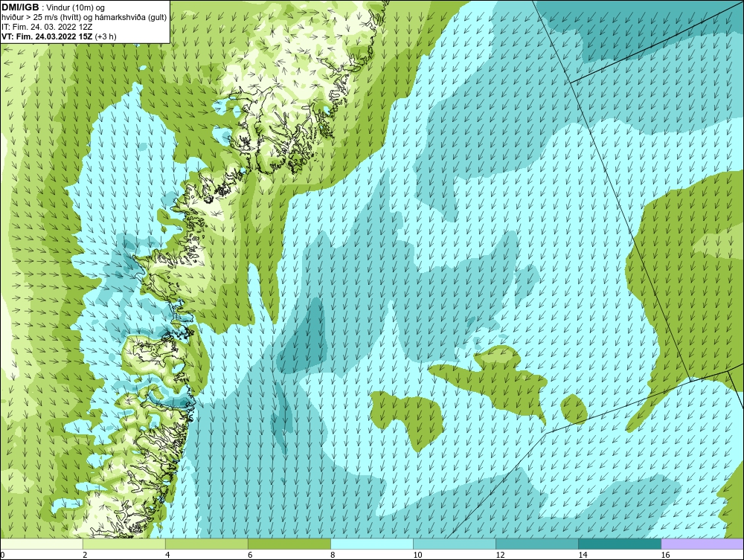Image resolution: width=744 pixels, height=560 pixels.
Task: Click the legend scale label 8
Action: coord(333,556)
